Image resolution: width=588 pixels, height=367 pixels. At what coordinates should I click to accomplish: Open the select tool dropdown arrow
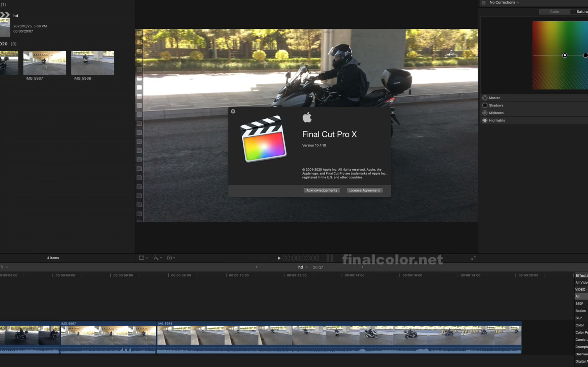[7, 267]
